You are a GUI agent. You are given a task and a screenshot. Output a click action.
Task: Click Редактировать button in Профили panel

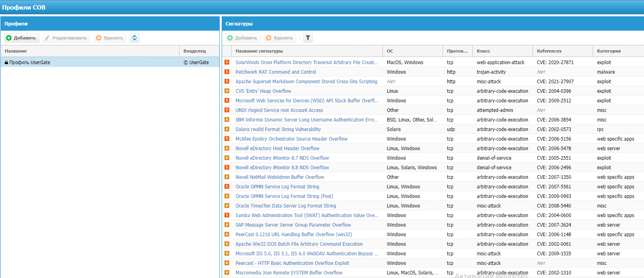[66, 38]
